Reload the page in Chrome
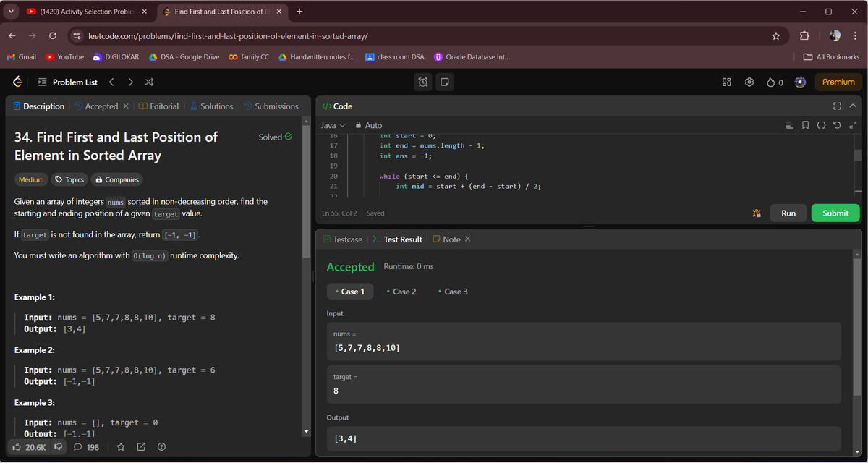The width and height of the screenshot is (868, 463). (x=53, y=35)
